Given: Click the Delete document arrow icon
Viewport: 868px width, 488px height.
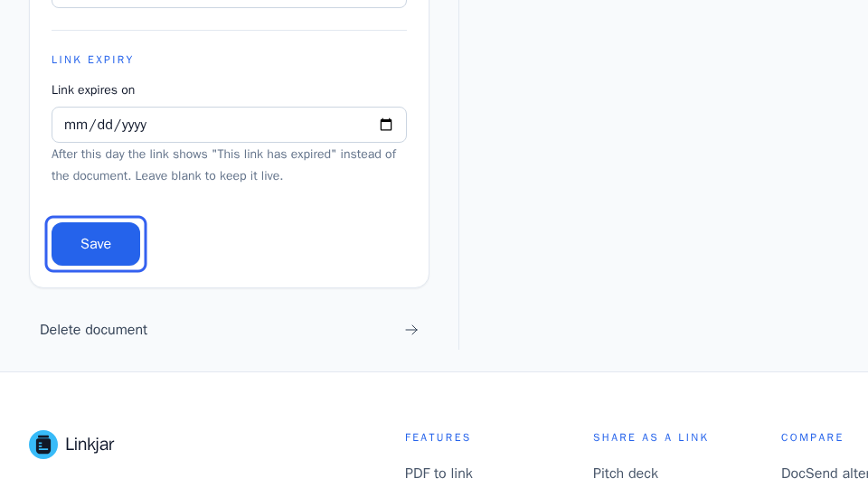Looking at the screenshot, I should [x=411, y=330].
